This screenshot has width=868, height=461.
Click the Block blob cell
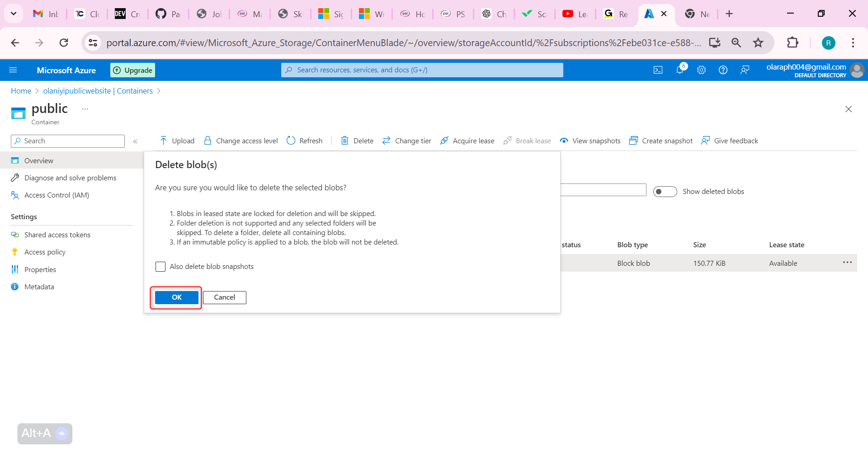click(633, 263)
